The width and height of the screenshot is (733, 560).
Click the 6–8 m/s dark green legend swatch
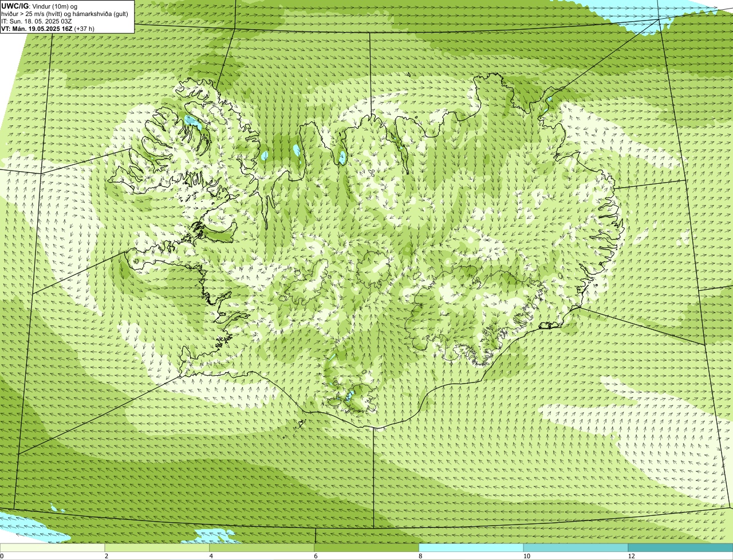[x=366, y=548]
